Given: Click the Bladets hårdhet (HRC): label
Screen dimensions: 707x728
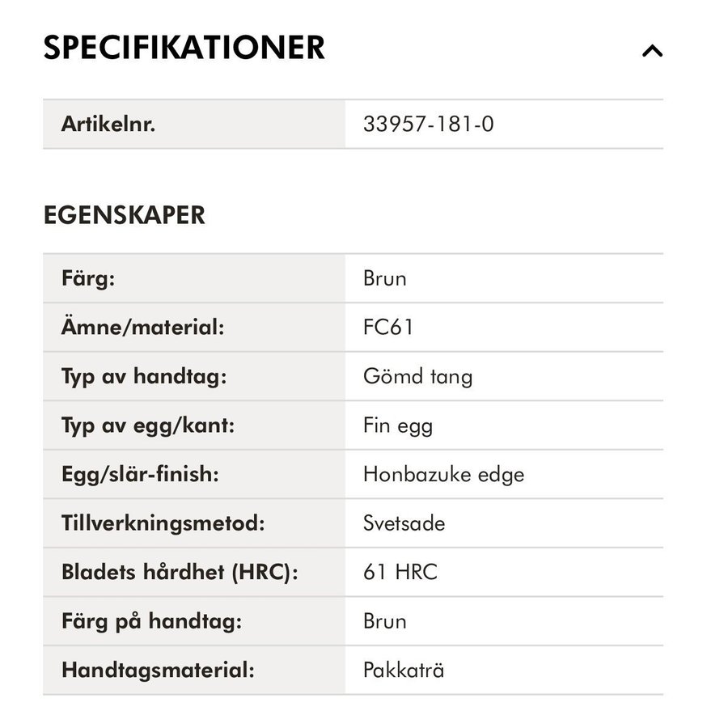Looking at the screenshot, I should coord(180,572).
